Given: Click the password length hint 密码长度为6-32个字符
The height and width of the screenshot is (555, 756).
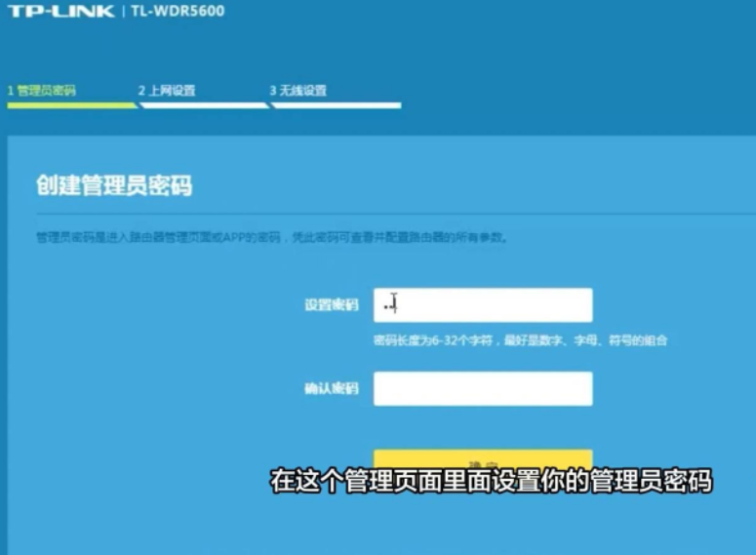Looking at the screenshot, I should point(433,341).
